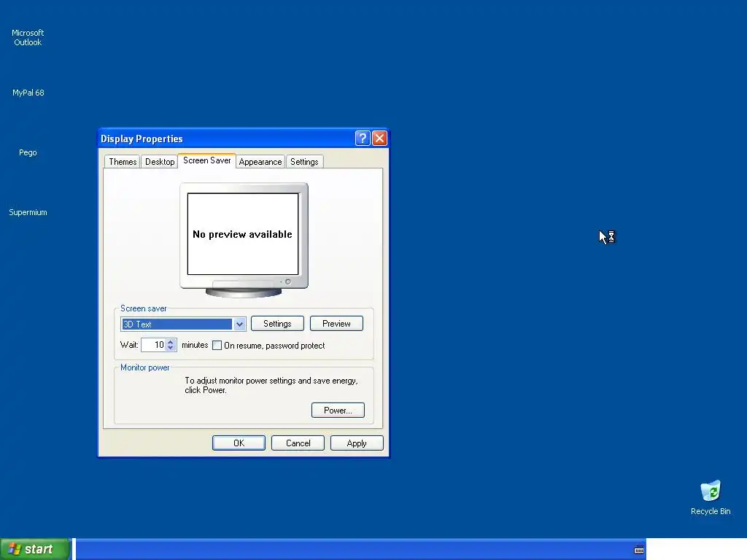Click the help question mark button

pyautogui.click(x=363, y=139)
